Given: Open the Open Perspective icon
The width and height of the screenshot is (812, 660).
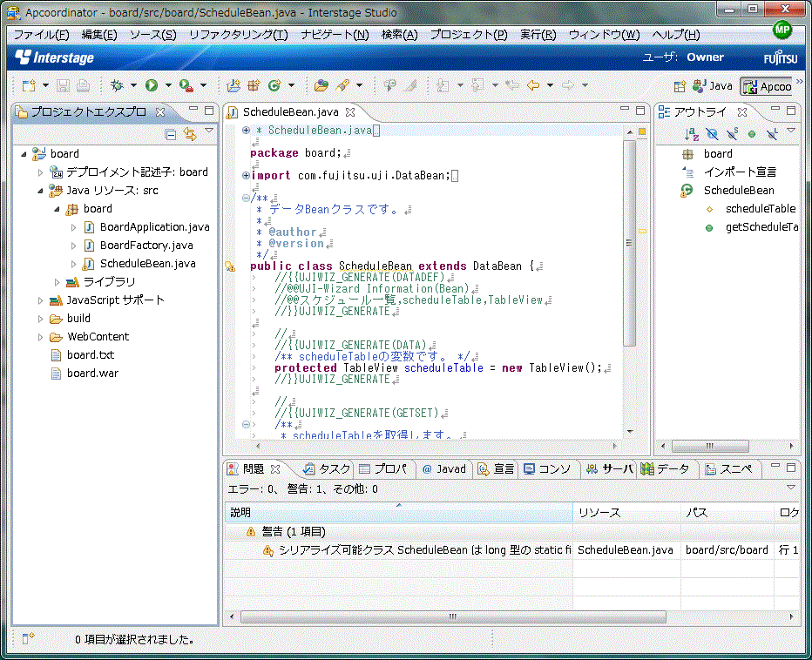Looking at the screenshot, I should point(680,86).
